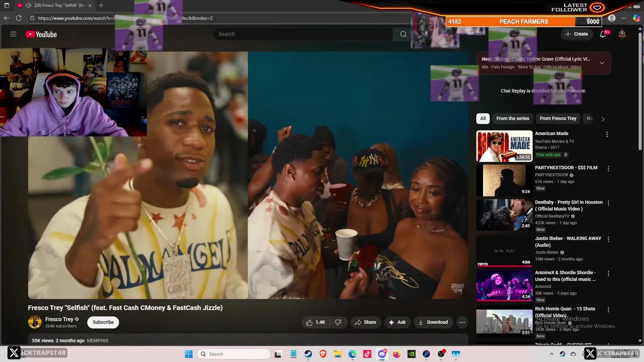Select the All filter chip

click(483, 119)
